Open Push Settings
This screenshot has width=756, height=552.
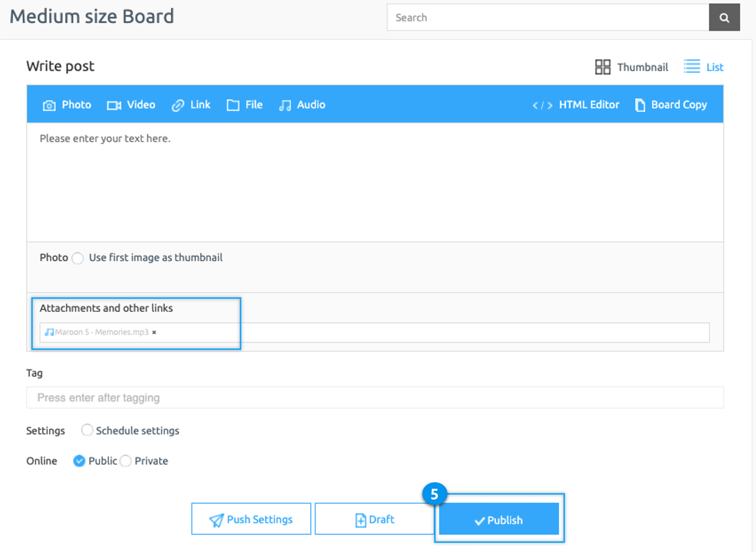click(x=251, y=520)
